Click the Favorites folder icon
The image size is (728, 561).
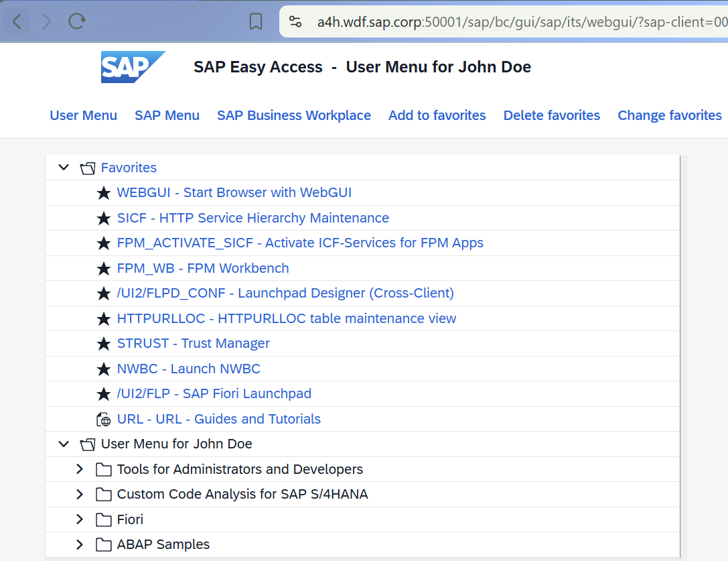coord(87,168)
